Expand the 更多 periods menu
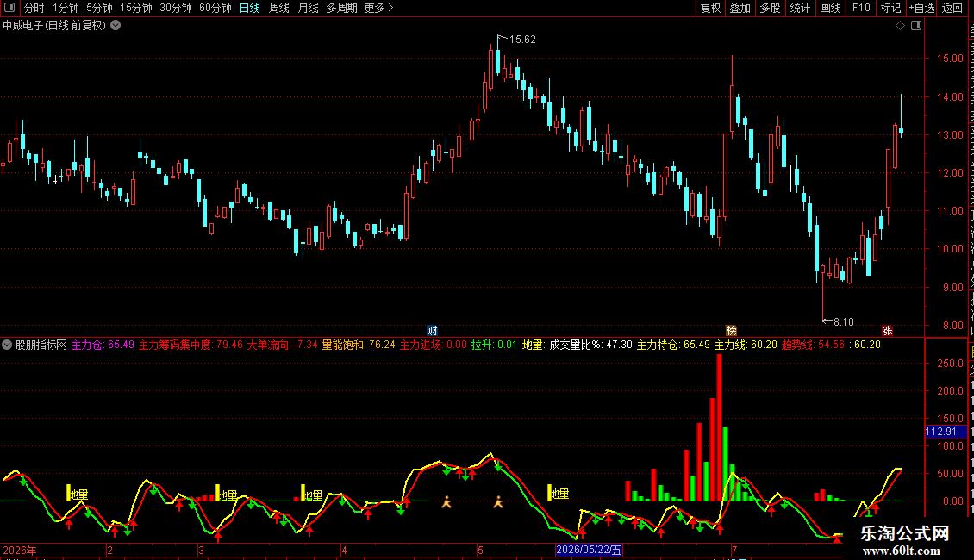The image size is (974, 560). coord(378,8)
